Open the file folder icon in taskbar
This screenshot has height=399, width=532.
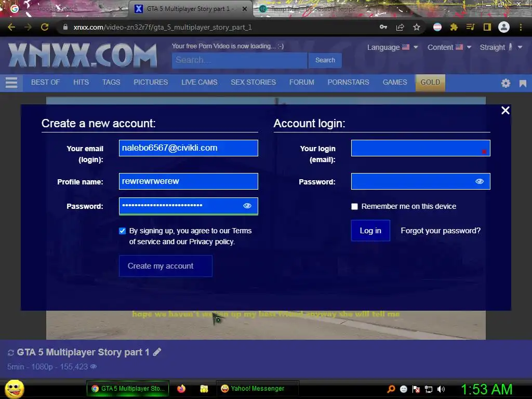(x=204, y=389)
